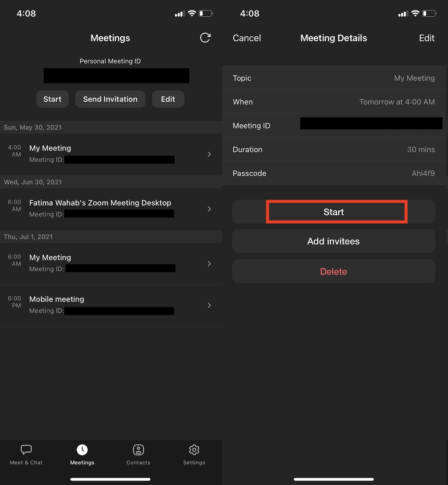This screenshot has width=448, height=485.
Task: Delete the scheduled meeting
Action: pos(333,271)
